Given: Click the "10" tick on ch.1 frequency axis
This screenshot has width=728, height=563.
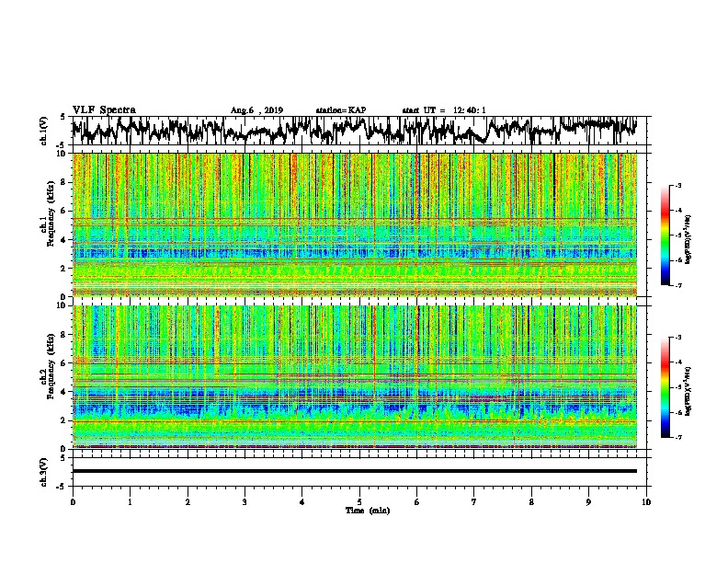Looking at the screenshot, I should (x=62, y=154).
